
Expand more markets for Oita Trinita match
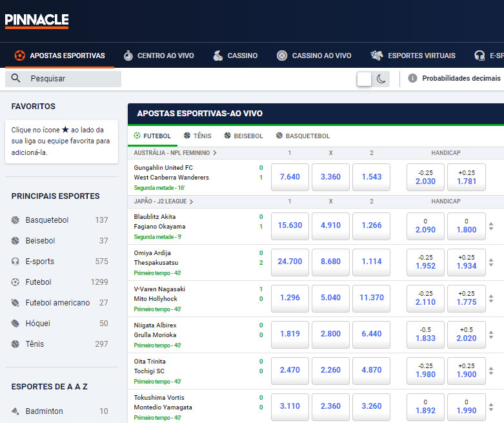coord(491,371)
